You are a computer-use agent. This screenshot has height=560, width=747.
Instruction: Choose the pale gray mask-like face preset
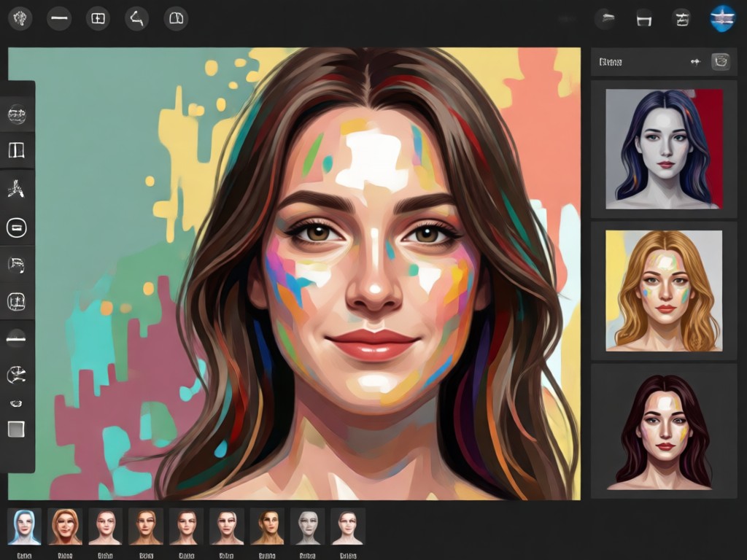pyautogui.click(x=308, y=526)
